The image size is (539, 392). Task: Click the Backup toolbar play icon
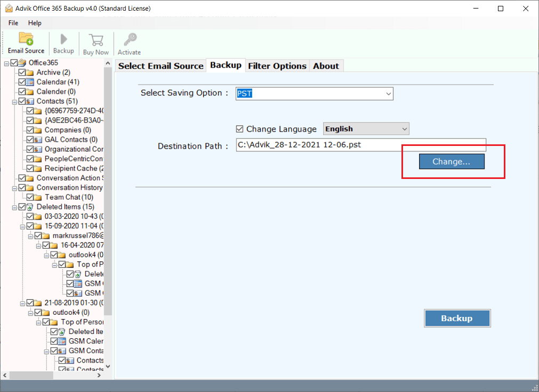63,39
